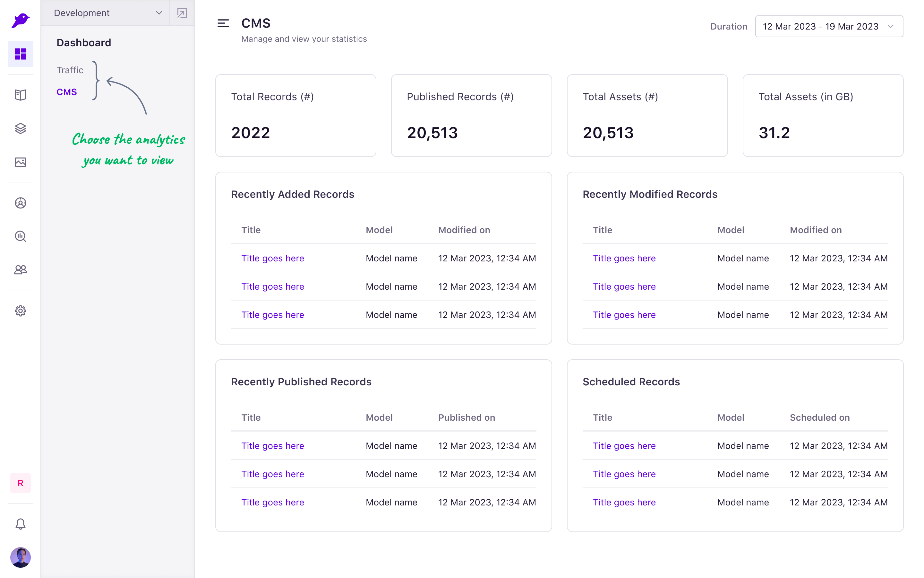Open second title link in Recently Published Records

coord(273,474)
